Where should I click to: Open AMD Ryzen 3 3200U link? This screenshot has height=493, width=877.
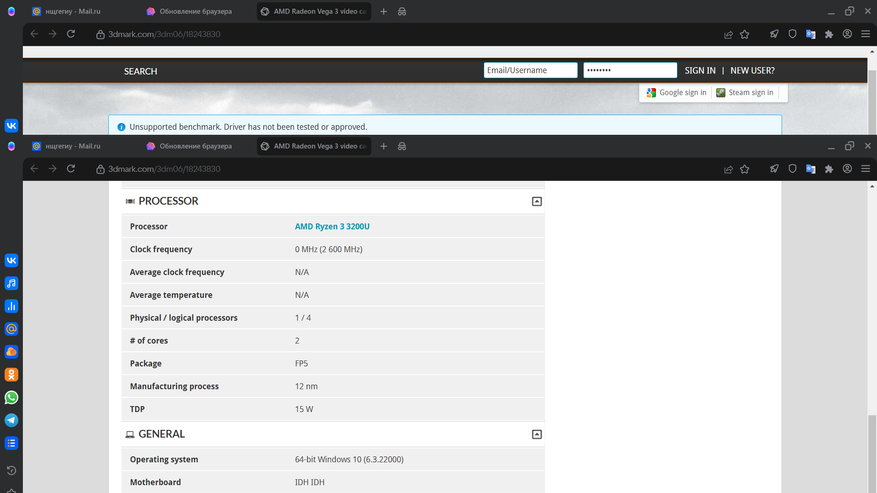tap(332, 226)
